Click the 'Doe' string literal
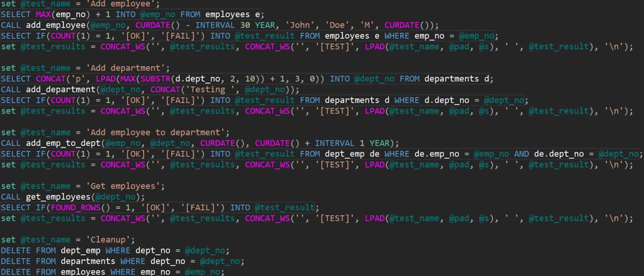644x276 pixels. [340, 25]
